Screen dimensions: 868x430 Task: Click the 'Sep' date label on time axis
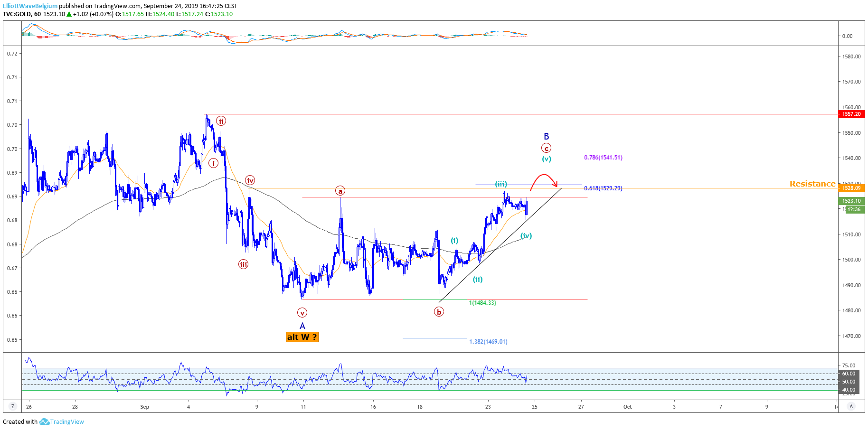(x=145, y=407)
